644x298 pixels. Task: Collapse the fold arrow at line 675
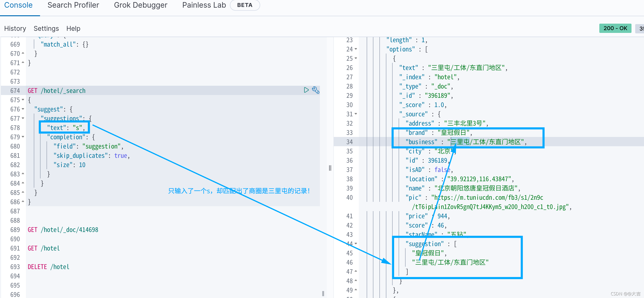coord(23,100)
